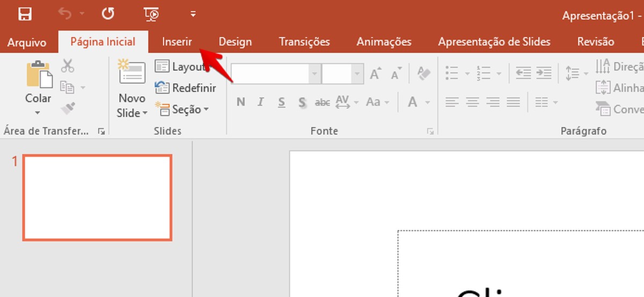
Task: Click the Save icon in quick access toolbar
Action: [25, 15]
